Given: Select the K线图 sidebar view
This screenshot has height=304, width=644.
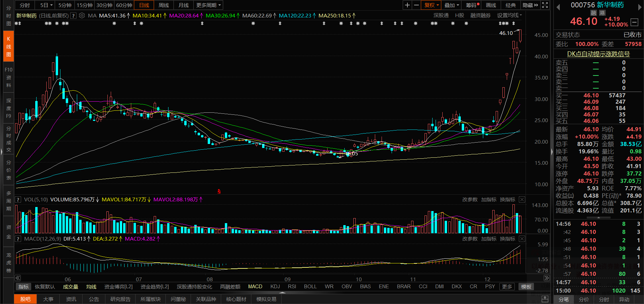Looking at the screenshot, I should pos(9,47).
